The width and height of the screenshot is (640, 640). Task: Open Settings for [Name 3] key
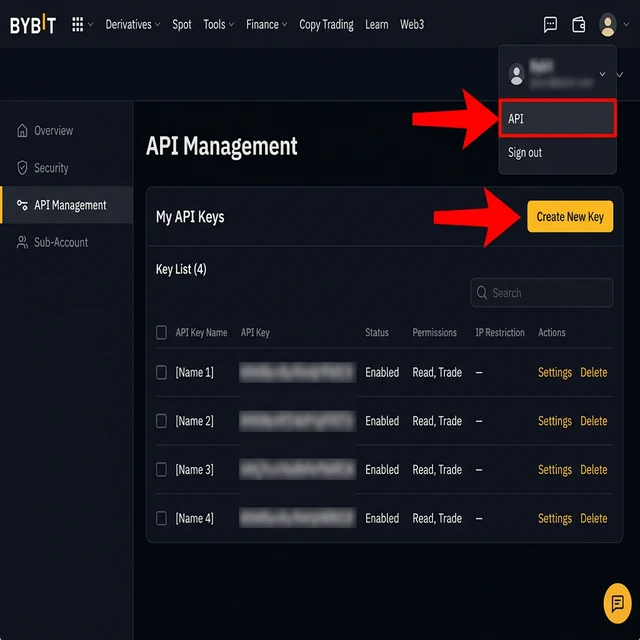tap(555, 469)
